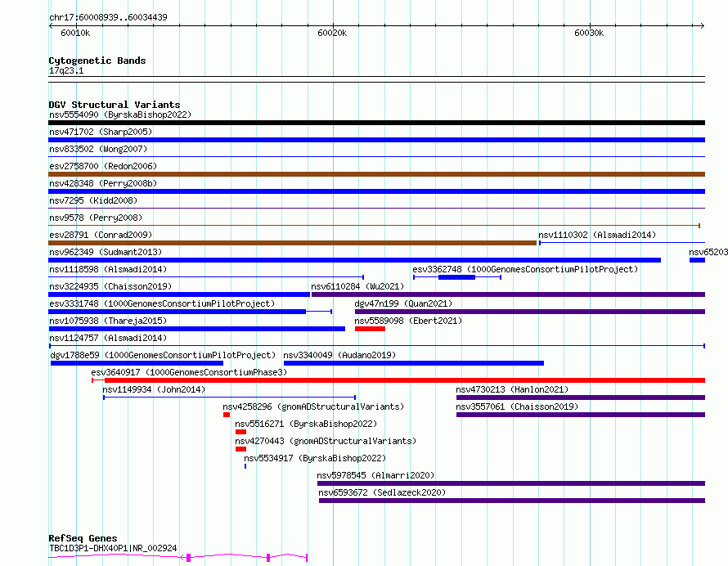Open esv3331748 1000GenomesConsortiumPilotProject label

click(162, 303)
